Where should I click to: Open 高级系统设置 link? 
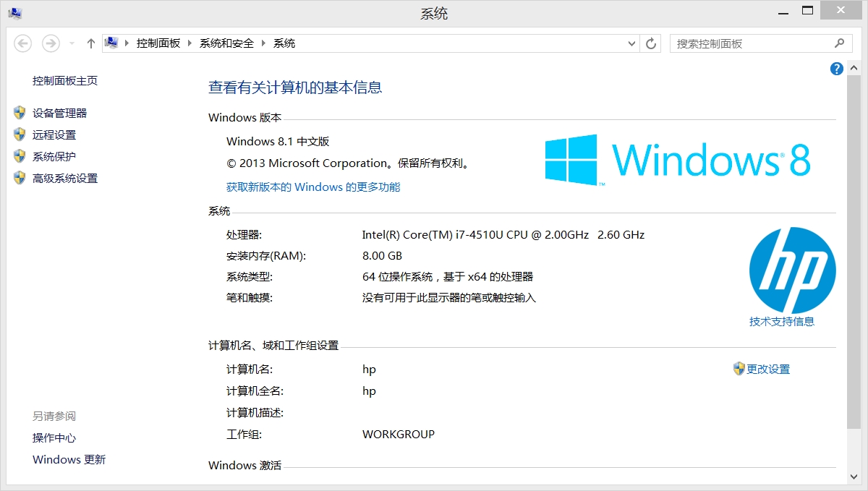[65, 179]
